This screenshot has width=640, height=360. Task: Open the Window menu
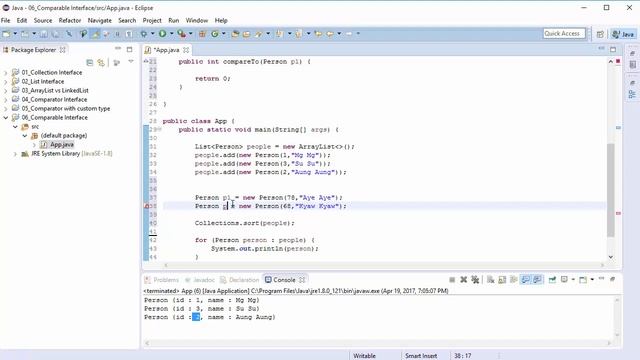(197, 20)
